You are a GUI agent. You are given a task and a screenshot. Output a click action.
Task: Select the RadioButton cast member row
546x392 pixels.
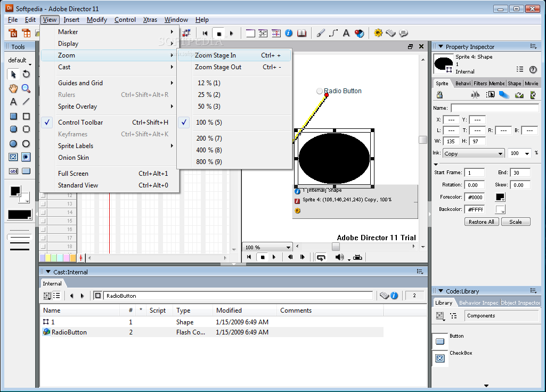213,332
